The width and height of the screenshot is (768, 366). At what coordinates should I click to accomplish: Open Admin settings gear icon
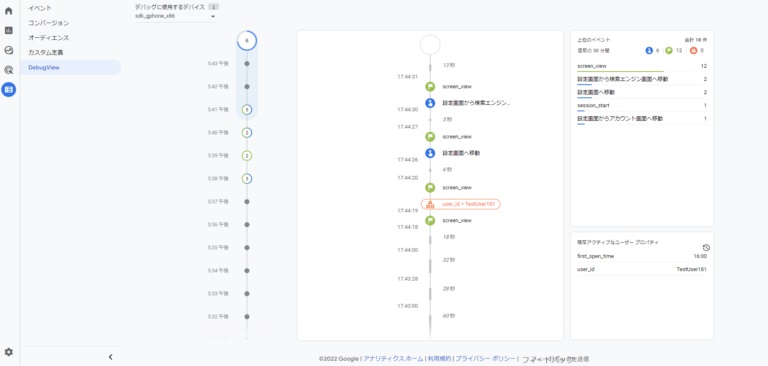click(x=8, y=352)
